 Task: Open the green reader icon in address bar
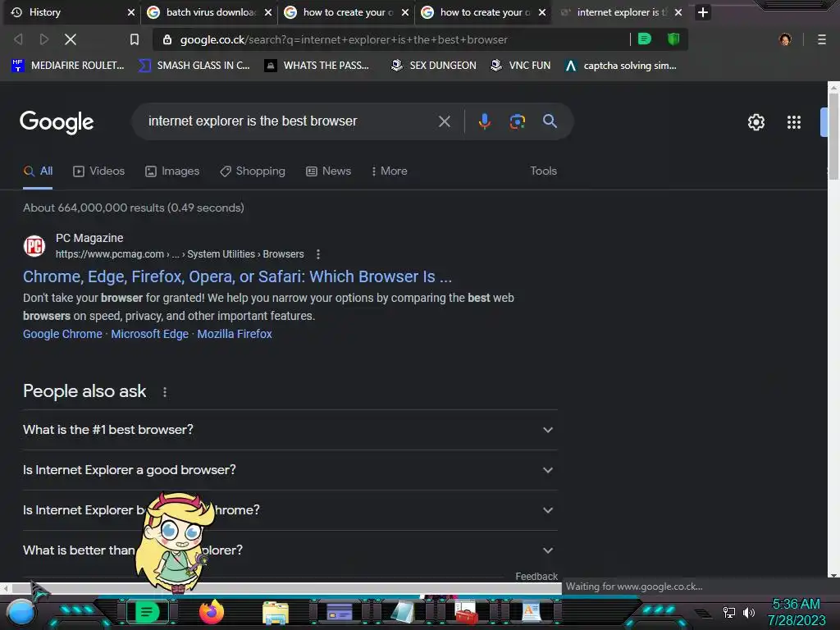[x=645, y=39]
